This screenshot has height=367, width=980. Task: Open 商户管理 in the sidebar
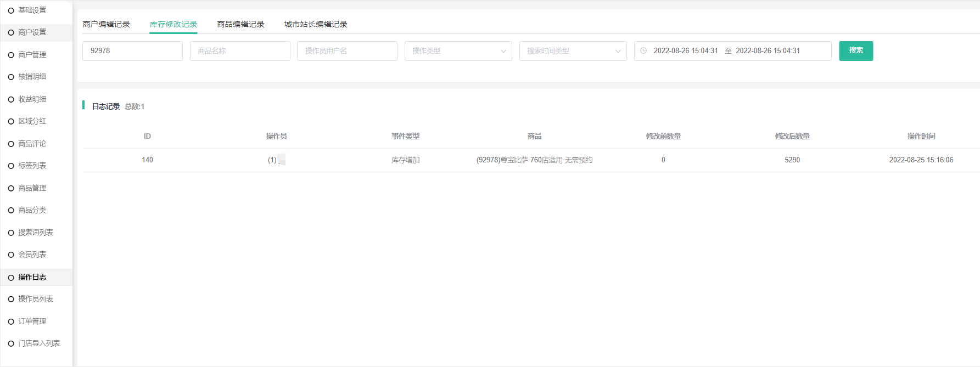(32, 55)
